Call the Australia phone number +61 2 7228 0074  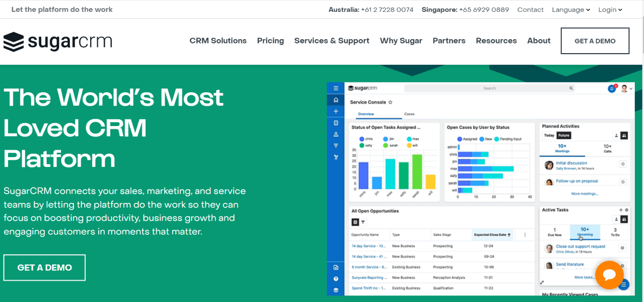click(386, 10)
